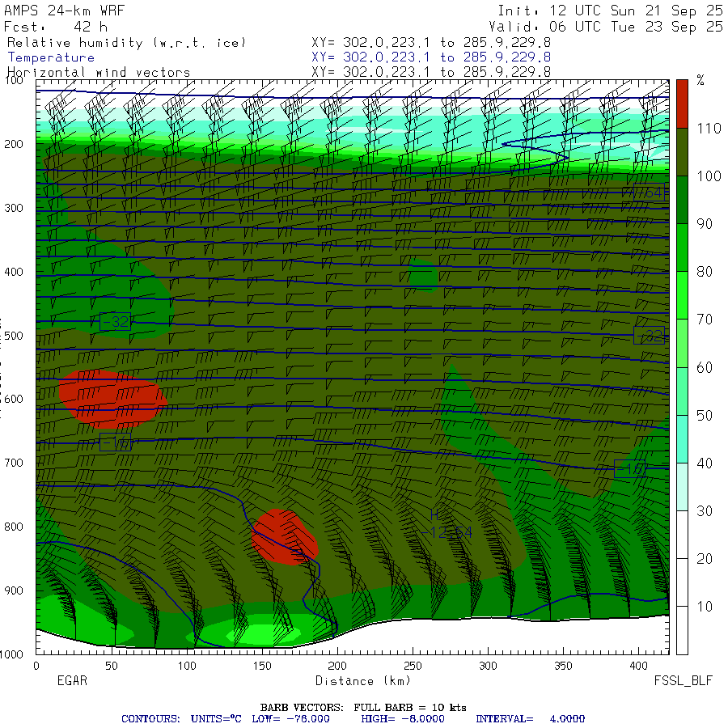Select the left-side '-32' contour label
The width and height of the screenshot is (728, 728).
(x=115, y=322)
